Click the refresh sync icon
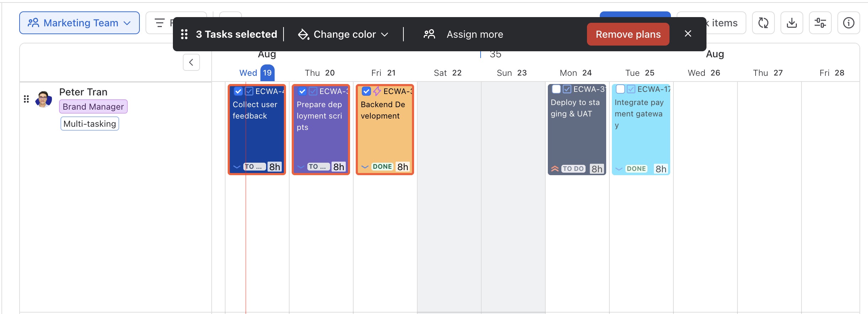Screen dimensions: 868x314 (x=763, y=23)
